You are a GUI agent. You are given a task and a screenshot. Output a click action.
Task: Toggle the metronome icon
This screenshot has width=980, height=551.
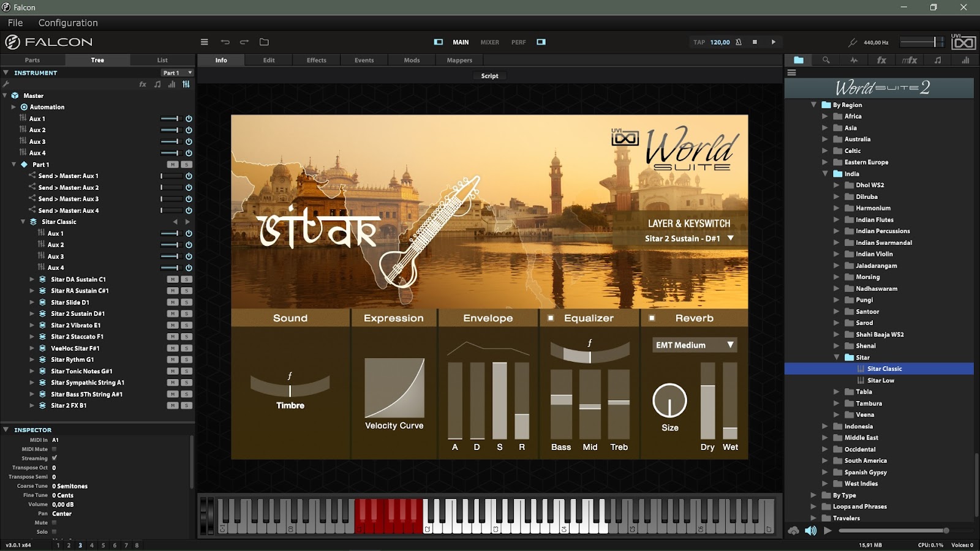[739, 42]
